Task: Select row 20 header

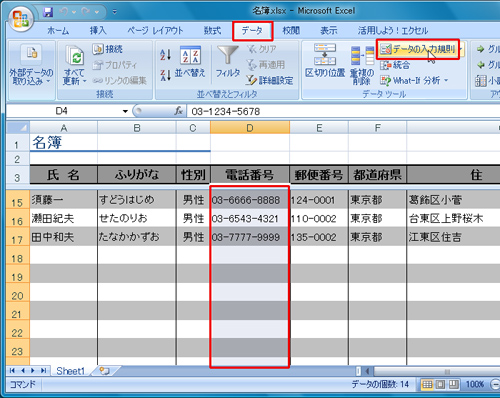Action: [17, 293]
